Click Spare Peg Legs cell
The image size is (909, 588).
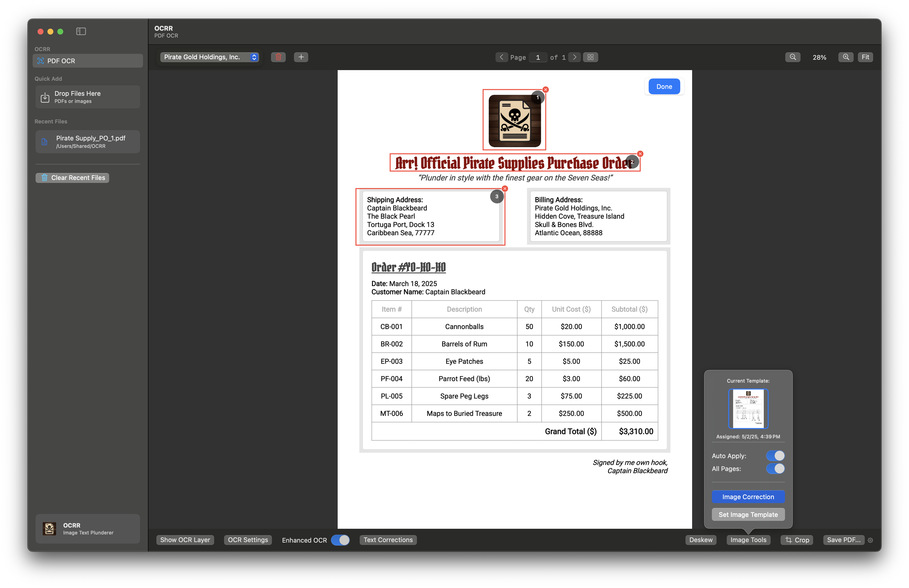[464, 396]
